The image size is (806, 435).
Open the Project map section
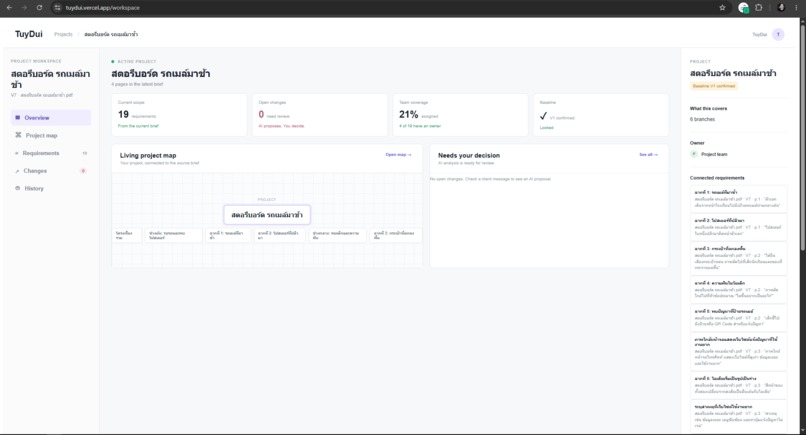(x=51, y=135)
